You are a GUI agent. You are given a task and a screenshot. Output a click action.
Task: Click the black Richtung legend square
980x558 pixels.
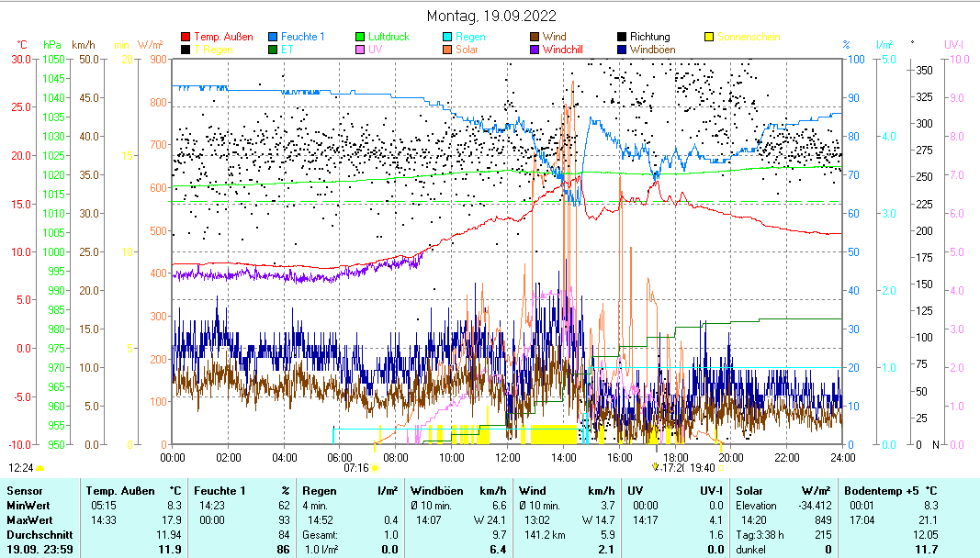click(x=623, y=37)
